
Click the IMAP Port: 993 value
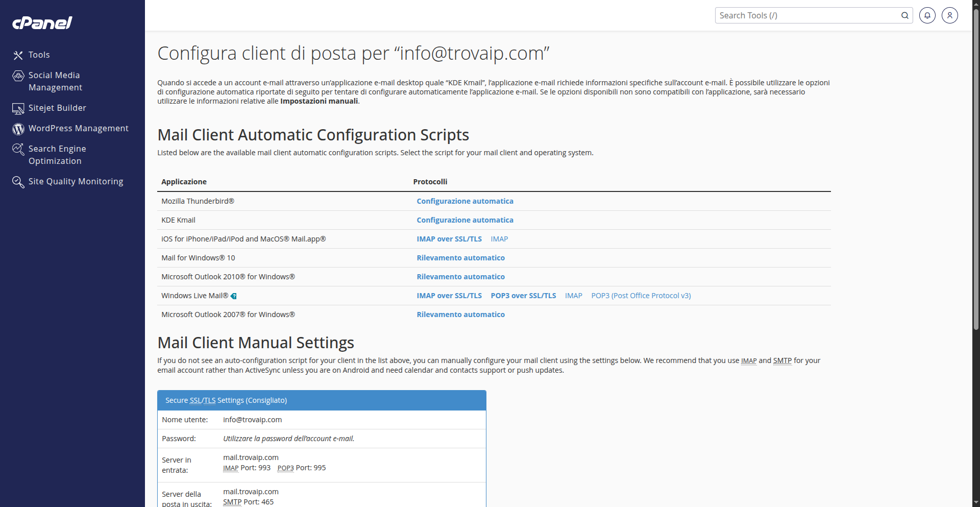247,468
